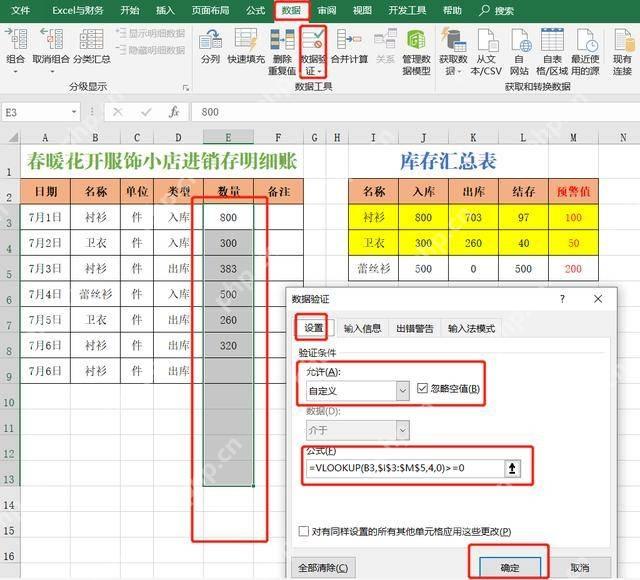The width and height of the screenshot is (640, 580).
Task: Switch to 输入法模式 dialog tab
Action: coord(471,328)
